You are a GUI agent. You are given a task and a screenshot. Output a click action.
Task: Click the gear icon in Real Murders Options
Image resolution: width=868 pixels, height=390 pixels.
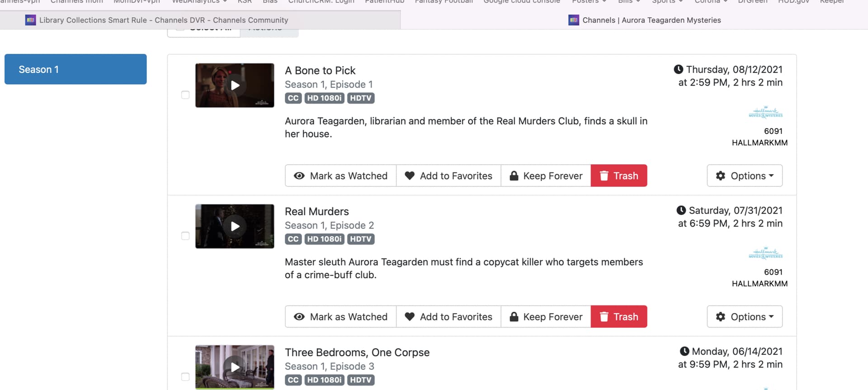tap(721, 317)
